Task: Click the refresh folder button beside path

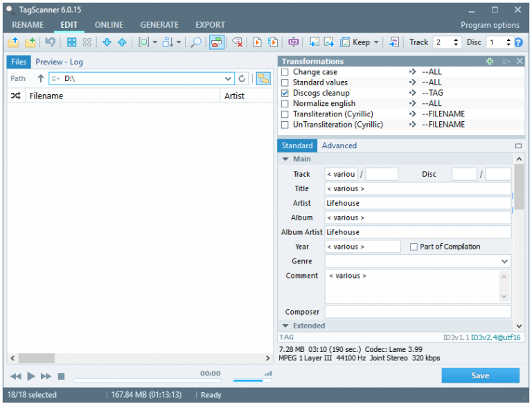Action: pyautogui.click(x=242, y=79)
